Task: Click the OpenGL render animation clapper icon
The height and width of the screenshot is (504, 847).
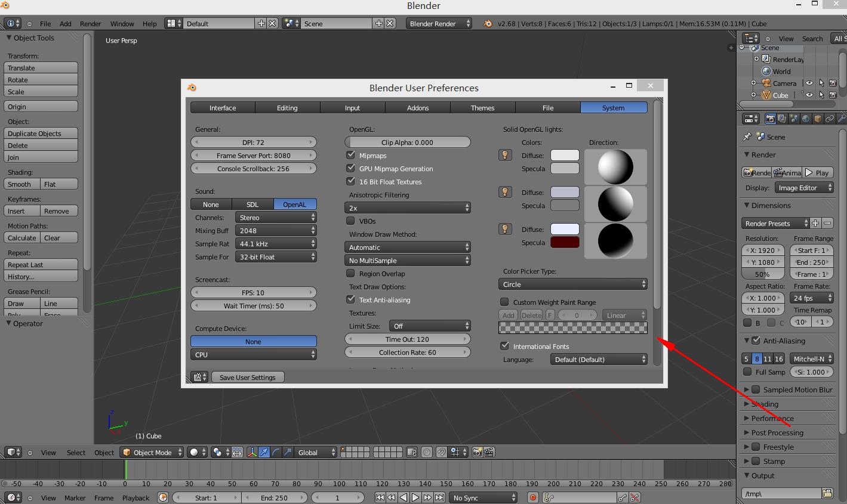Action: [489, 452]
